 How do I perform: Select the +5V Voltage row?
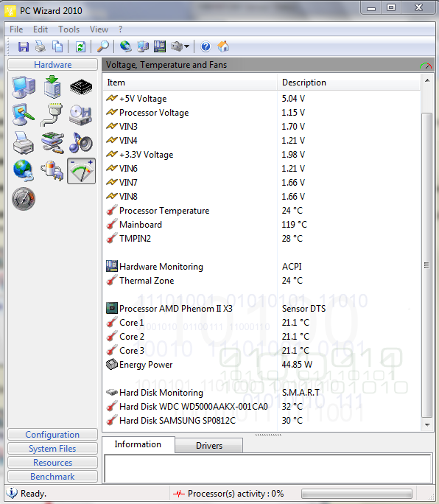261,99
